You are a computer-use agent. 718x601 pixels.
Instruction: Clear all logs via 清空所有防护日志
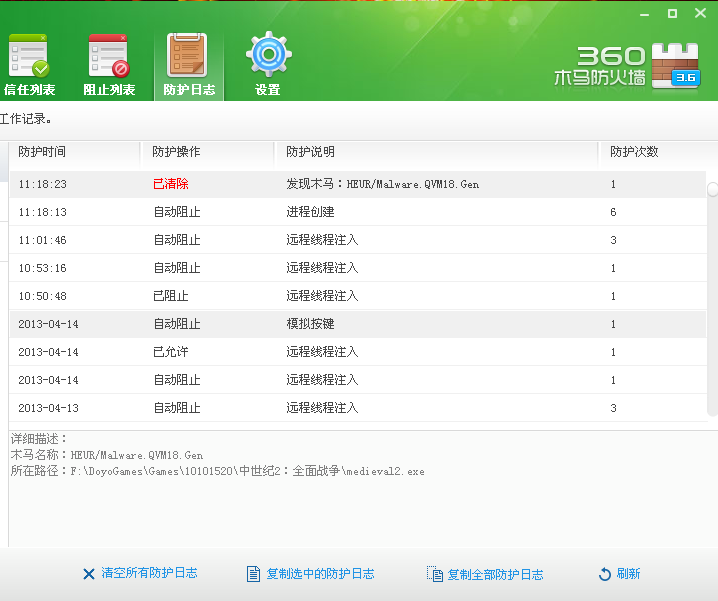point(149,573)
